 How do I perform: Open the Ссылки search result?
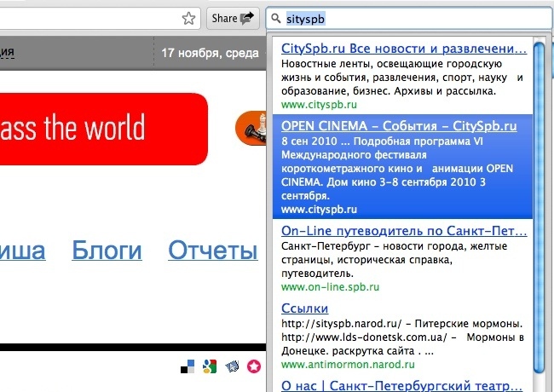point(304,308)
